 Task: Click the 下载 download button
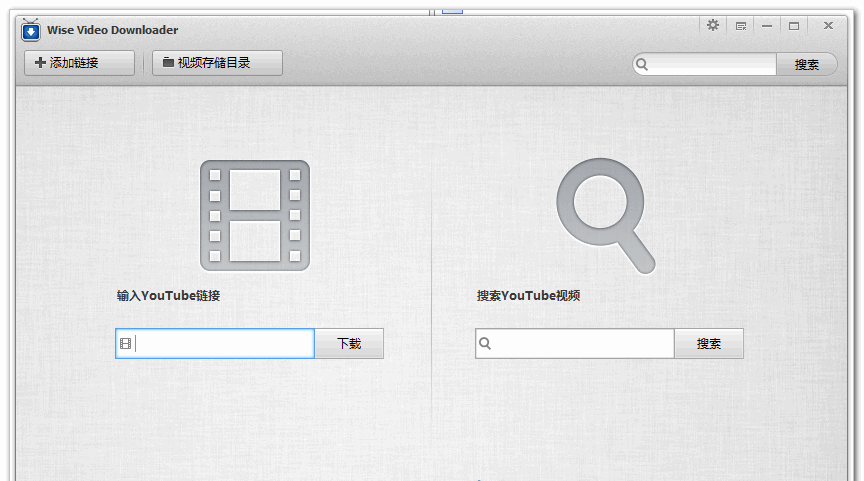(x=349, y=344)
